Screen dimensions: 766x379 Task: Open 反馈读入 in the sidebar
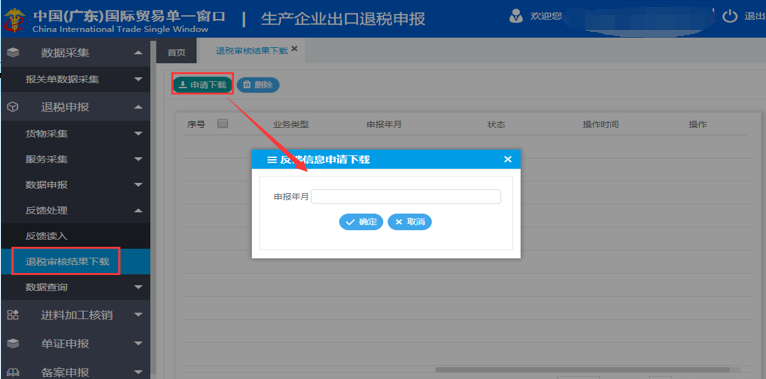(x=75, y=236)
